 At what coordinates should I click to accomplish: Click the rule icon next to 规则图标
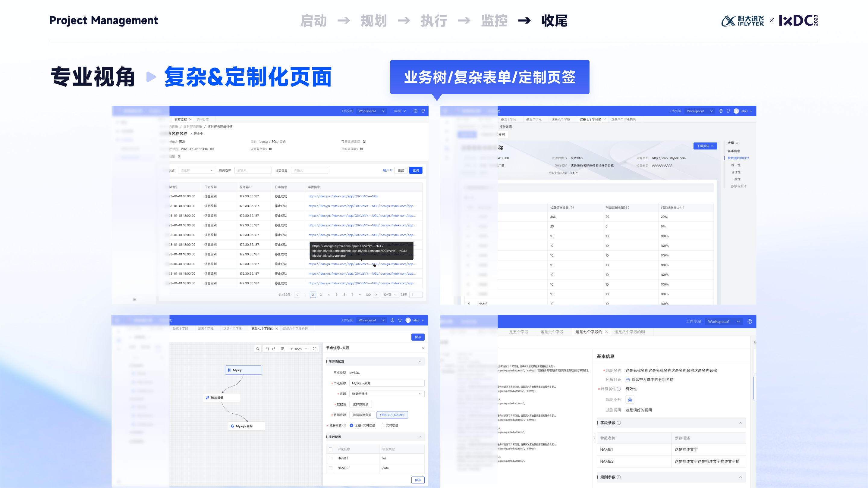click(630, 399)
